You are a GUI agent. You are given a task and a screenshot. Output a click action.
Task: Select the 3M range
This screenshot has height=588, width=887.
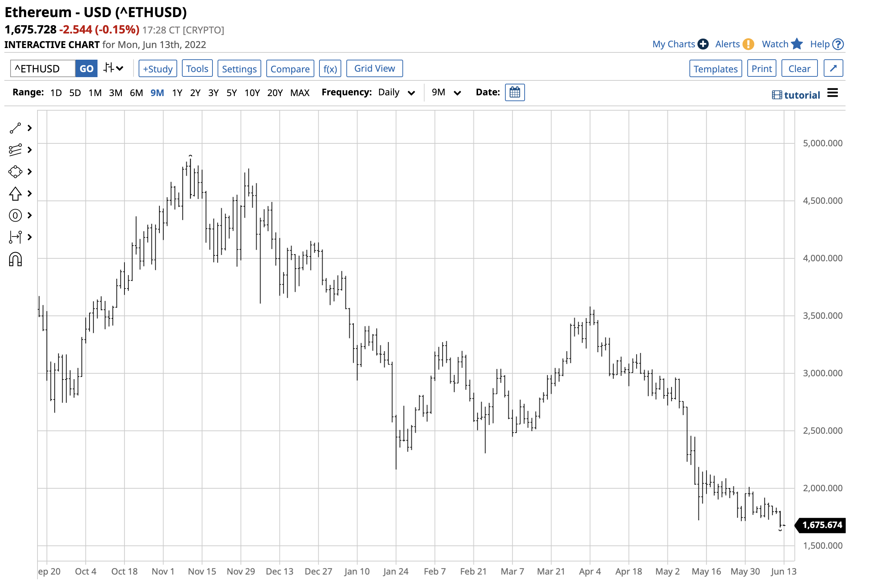click(x=115, y=93)
